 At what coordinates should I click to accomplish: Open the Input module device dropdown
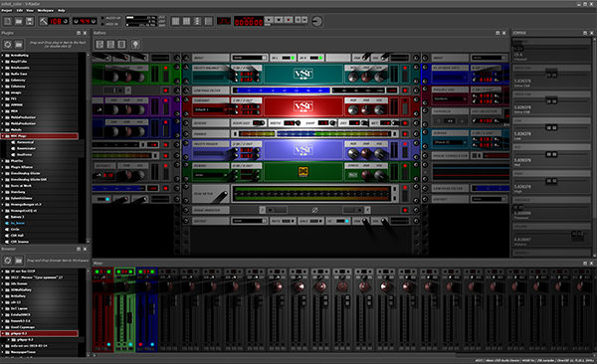(x=250, y=58)
